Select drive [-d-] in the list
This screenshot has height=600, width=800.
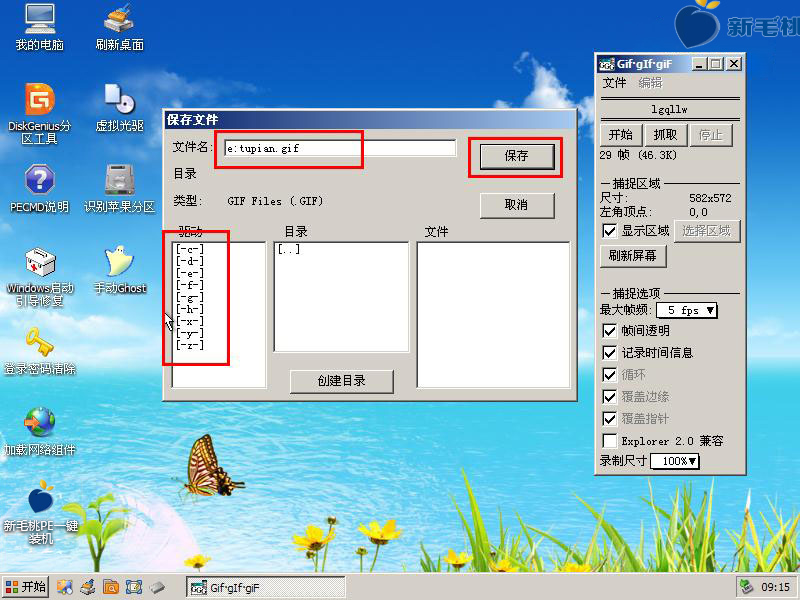189,261
